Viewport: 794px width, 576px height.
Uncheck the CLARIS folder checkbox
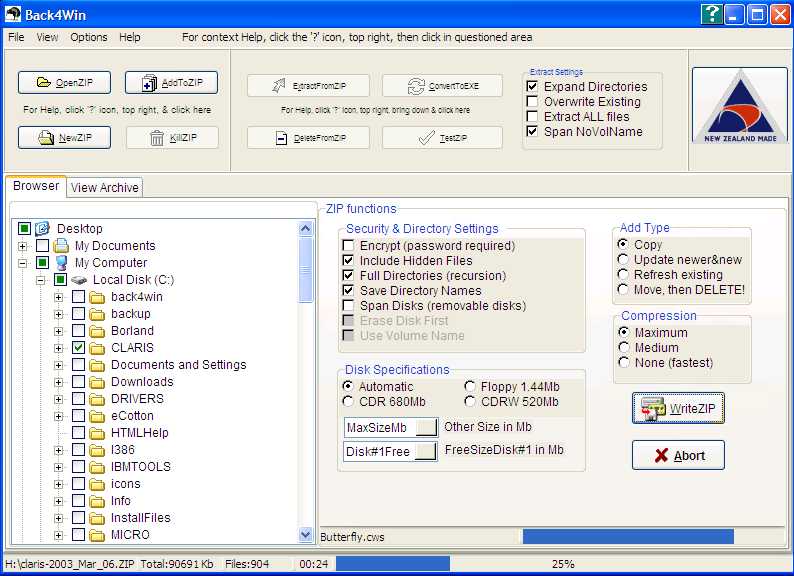pyautogui.click(x=78, y=348)
